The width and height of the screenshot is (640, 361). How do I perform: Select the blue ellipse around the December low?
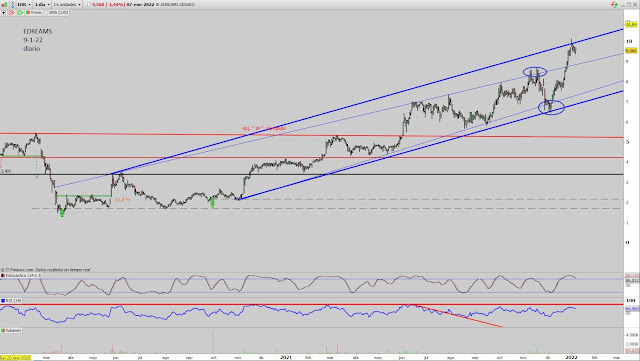551,107
